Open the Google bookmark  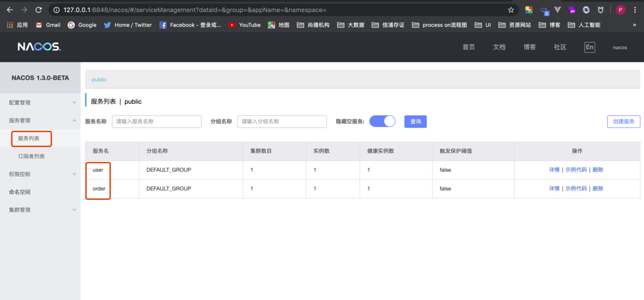(x=82, y=25)
